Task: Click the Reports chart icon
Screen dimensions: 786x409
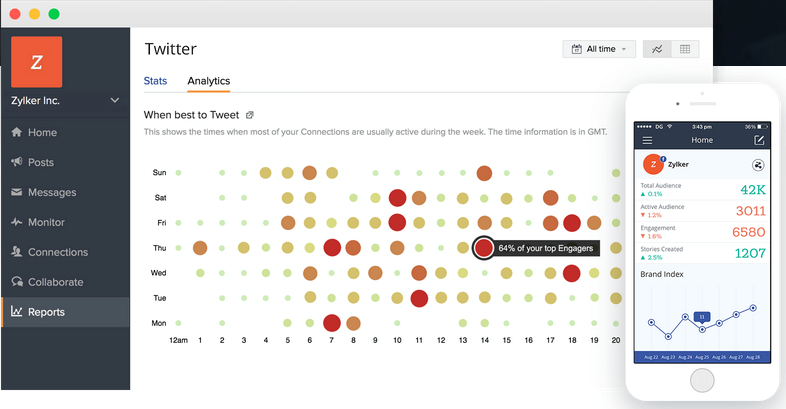Action: 17,311
